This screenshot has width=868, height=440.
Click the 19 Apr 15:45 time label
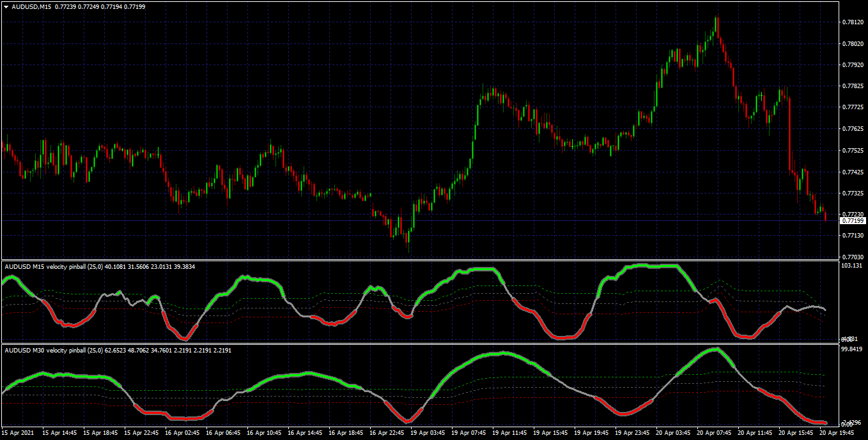click(x=550, y=432)
